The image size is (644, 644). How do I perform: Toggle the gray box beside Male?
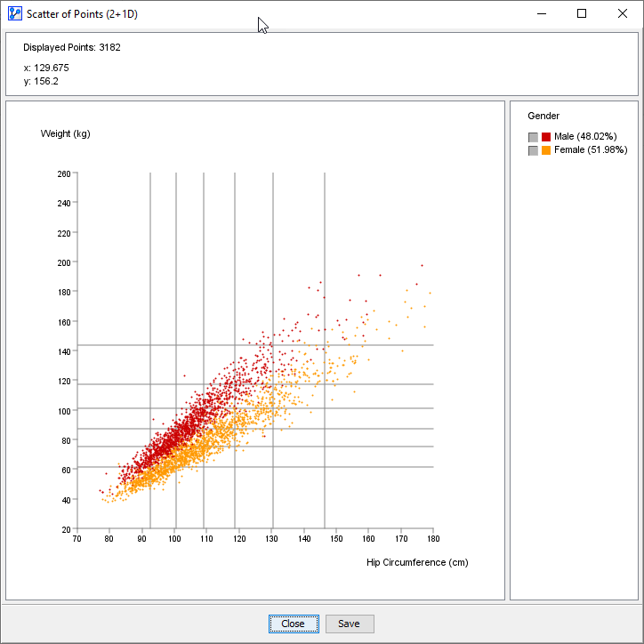click(533, 137)
